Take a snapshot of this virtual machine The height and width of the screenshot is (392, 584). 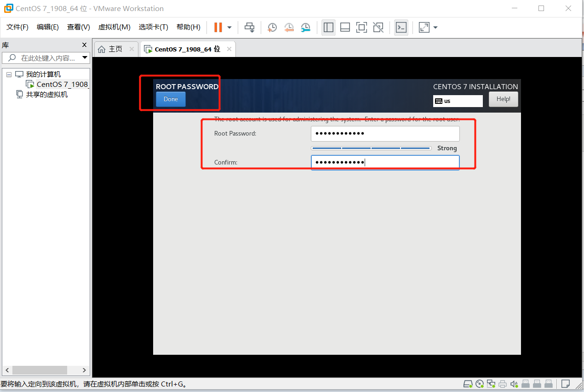click(x=272, y=28)
